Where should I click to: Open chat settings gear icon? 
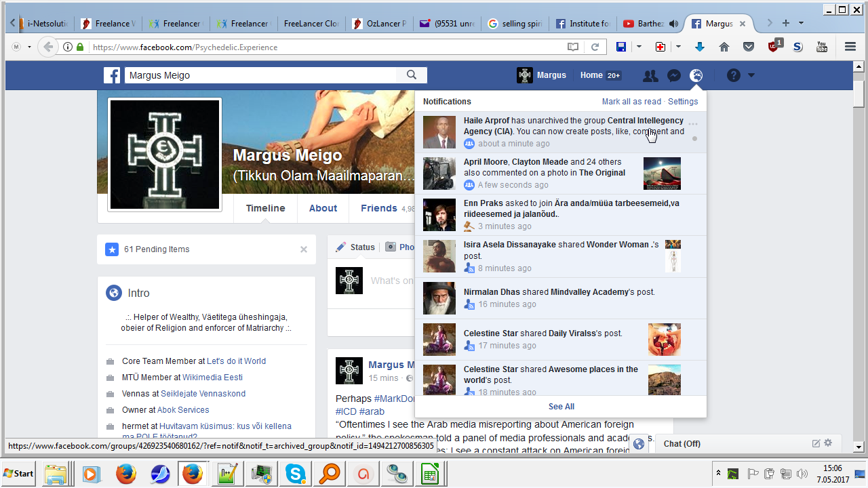pyautogui.click(x=828, y=443)
